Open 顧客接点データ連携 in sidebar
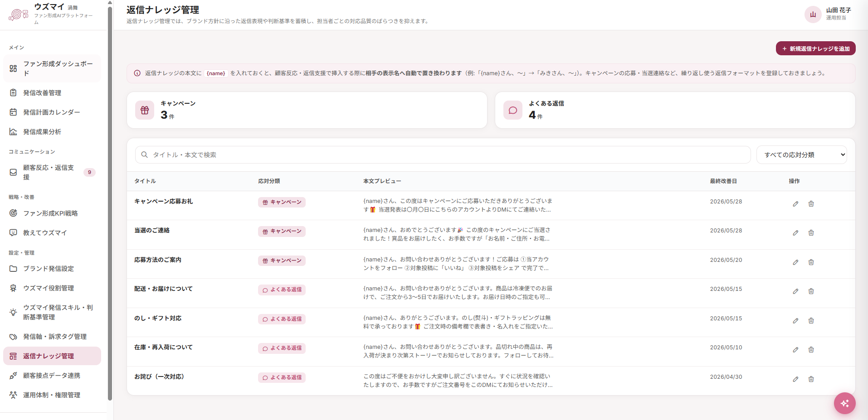The image size is (868, 420). pos(52,376)
